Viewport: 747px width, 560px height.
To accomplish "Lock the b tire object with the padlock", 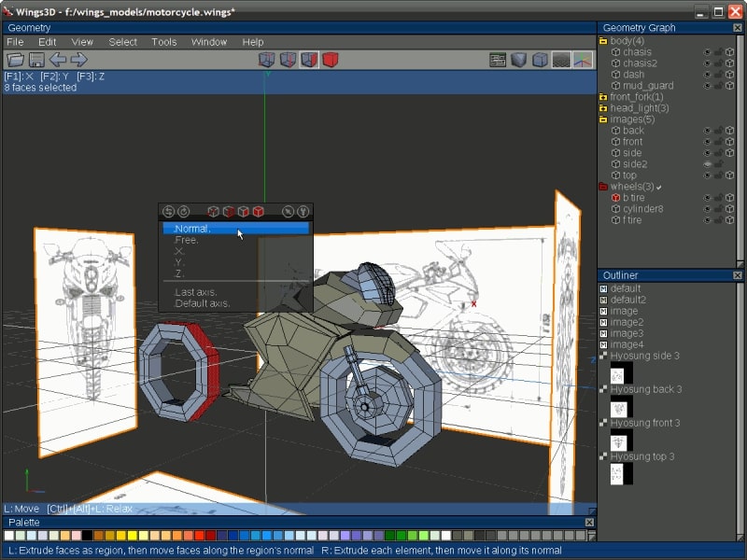I will (717, 197).
